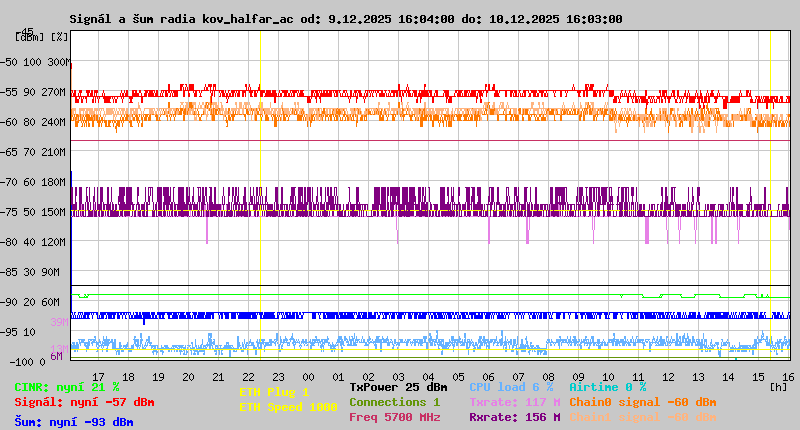Click the [dBm] unit label on Y axis
This screenshot has height=430, width=800.
(30, 36)
